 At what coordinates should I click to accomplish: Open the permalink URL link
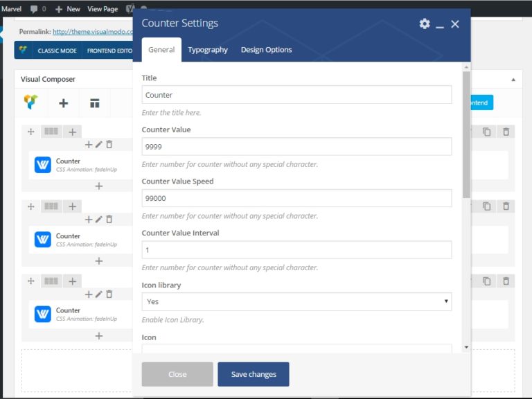pyautogui.click(x=93, y=32)
